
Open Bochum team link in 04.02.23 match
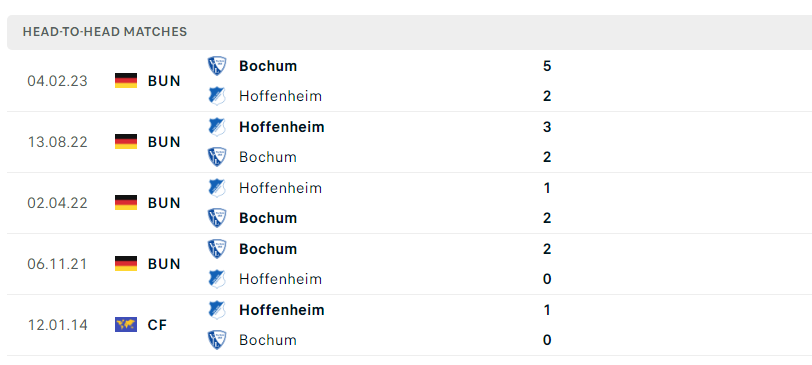268,66
